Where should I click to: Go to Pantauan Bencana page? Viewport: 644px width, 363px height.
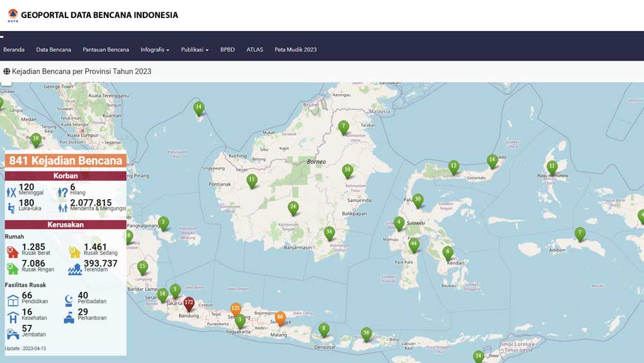coord(106,50)
